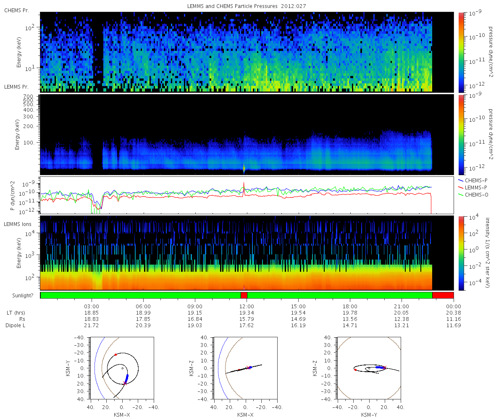Click the KSM-Y versus KSM-Z orbit plot
The image size is (504, 420).
click(369, 368)
